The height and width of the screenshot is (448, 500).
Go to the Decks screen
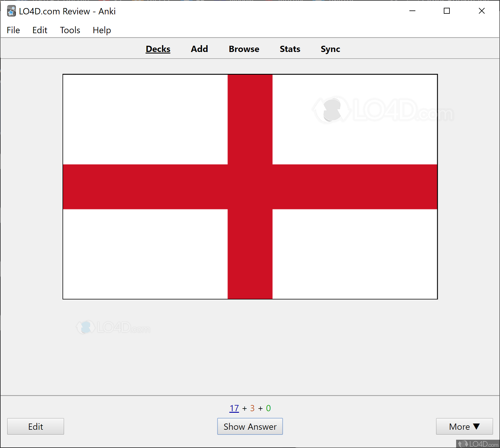click(x=158, y=49)
